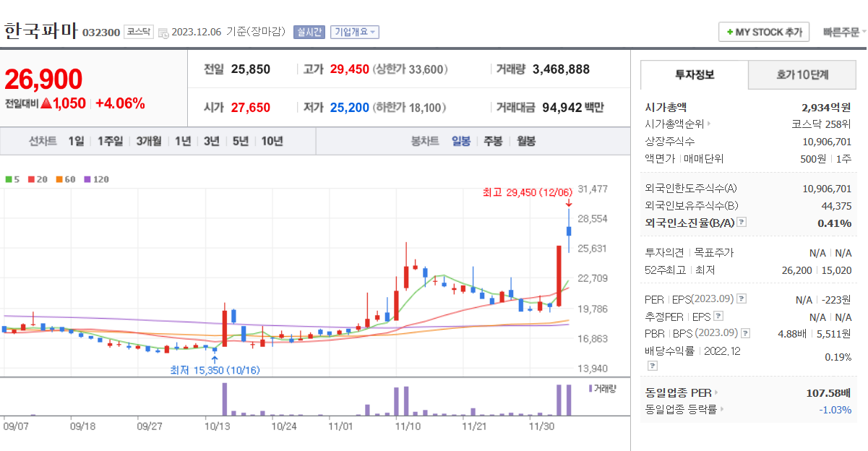868x451 pixels.
Task: Click 시가 value 27,650
Action: [x=251, y=108]
